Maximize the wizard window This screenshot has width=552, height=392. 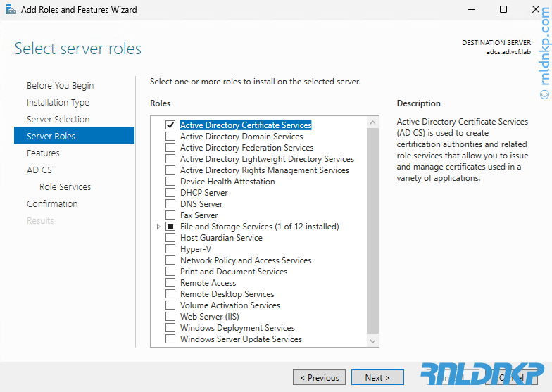503,10
